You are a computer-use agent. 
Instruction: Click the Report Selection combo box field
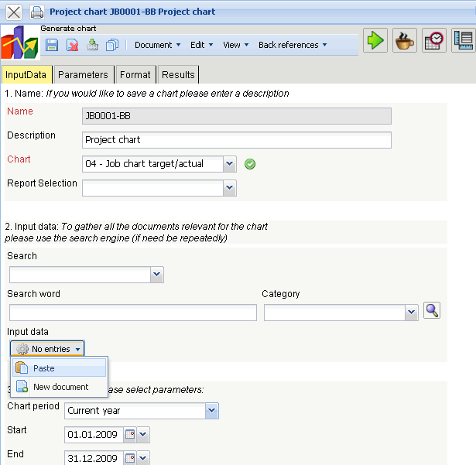coord(152,188)
